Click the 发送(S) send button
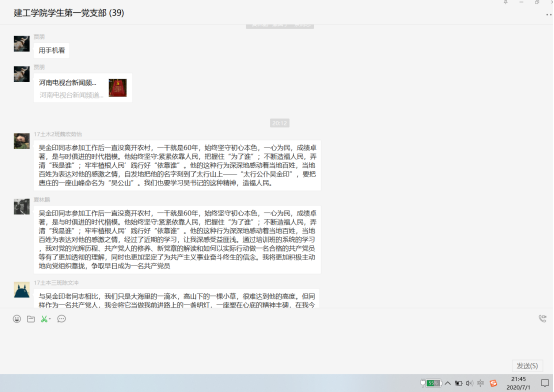 pos(527,365)
